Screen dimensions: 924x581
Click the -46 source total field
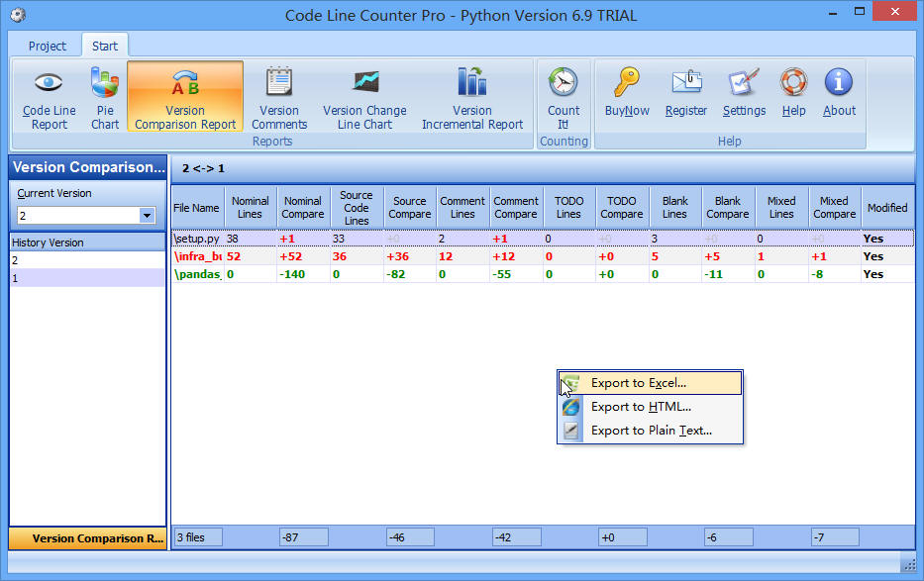tap(410, 537)
